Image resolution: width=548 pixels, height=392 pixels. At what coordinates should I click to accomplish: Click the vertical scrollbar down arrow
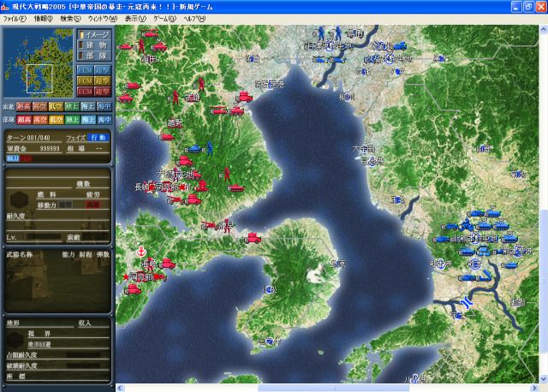point(544,379)
